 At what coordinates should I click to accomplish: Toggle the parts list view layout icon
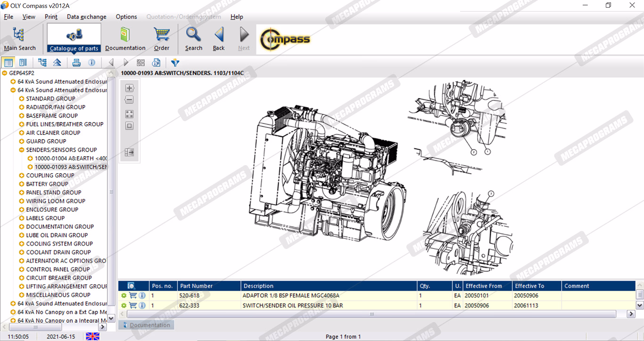point(8,63)
